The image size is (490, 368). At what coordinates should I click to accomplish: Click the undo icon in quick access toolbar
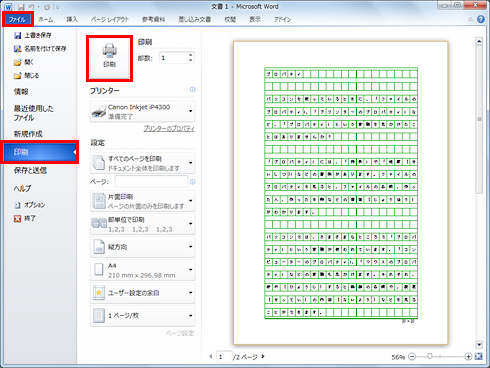(x=32, y=7)
